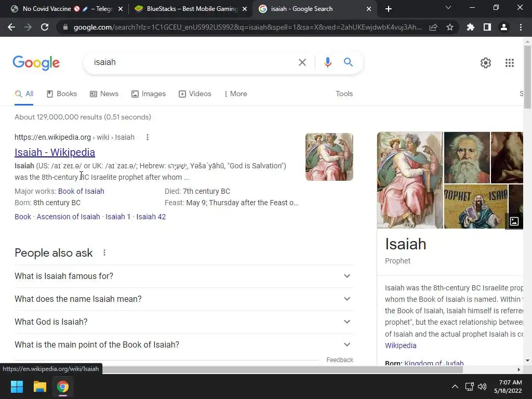Go back to the previous page
The height and width of the screenshot is (399, 532).
tap(11, 27)
